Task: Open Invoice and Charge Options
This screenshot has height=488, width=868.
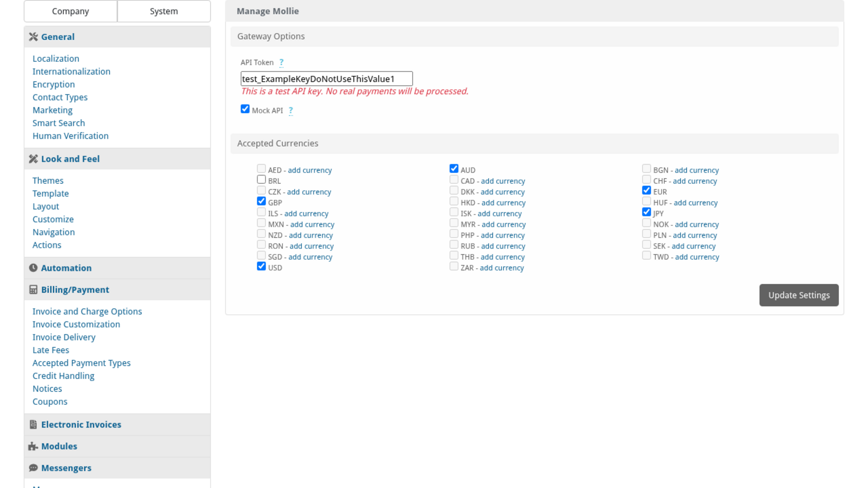Action: pos(87,312)
